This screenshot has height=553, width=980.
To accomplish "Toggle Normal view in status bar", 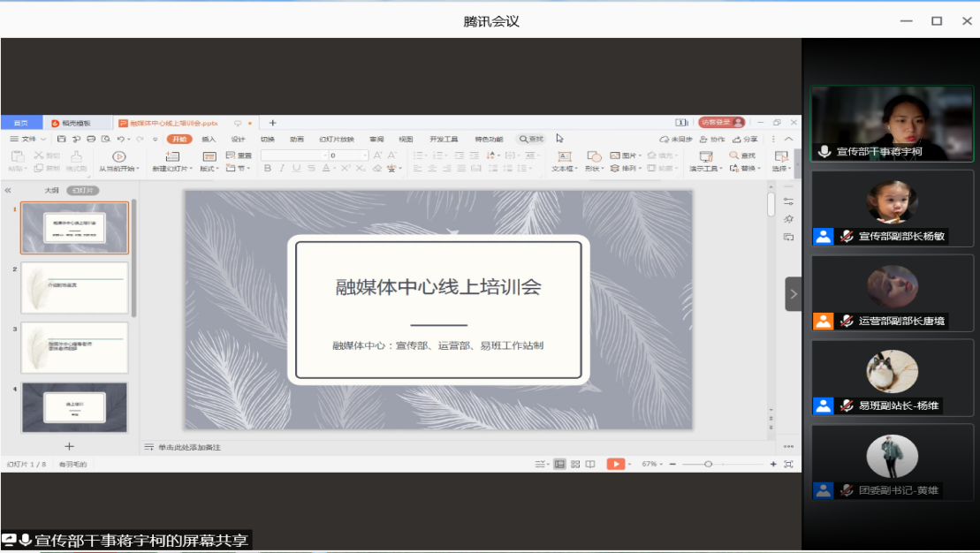I will [559, 465].
